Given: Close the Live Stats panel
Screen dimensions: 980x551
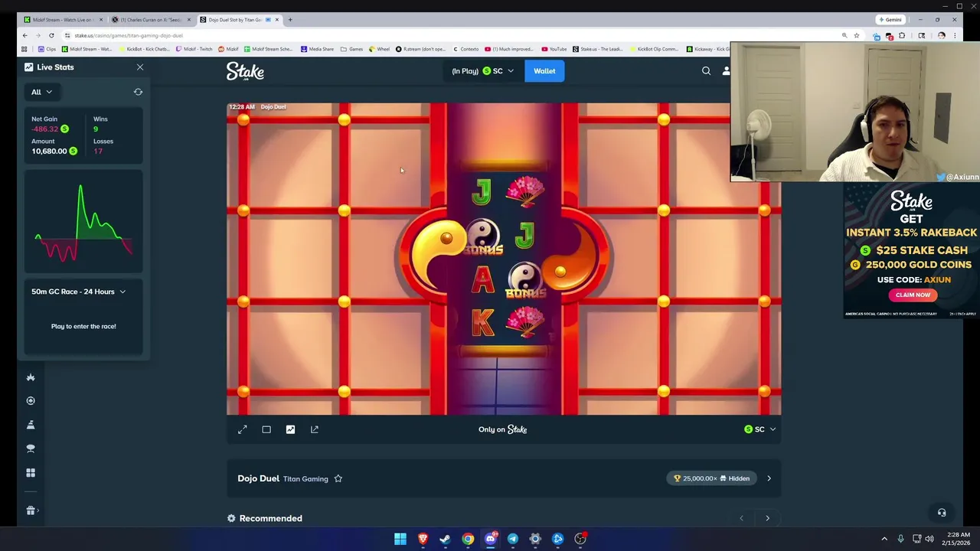Looking at the screenshot, I should (x=140, y=67).
